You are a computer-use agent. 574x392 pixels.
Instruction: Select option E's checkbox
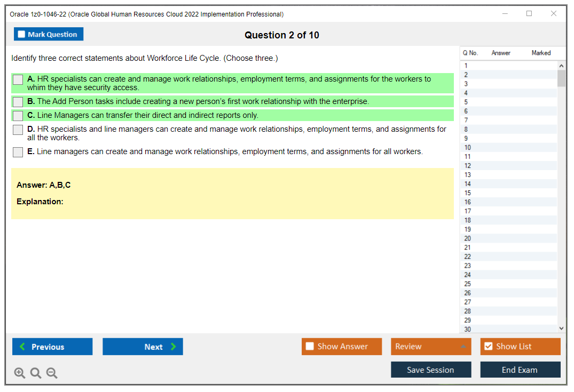point(18,152)
